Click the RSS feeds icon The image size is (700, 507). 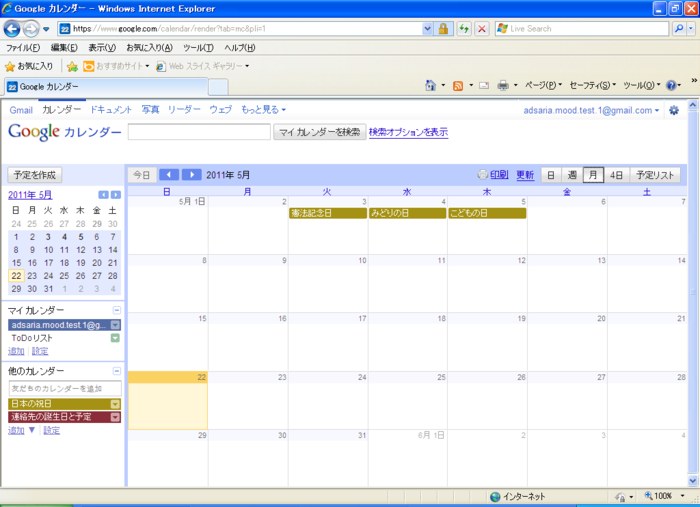tap(458, 86)
